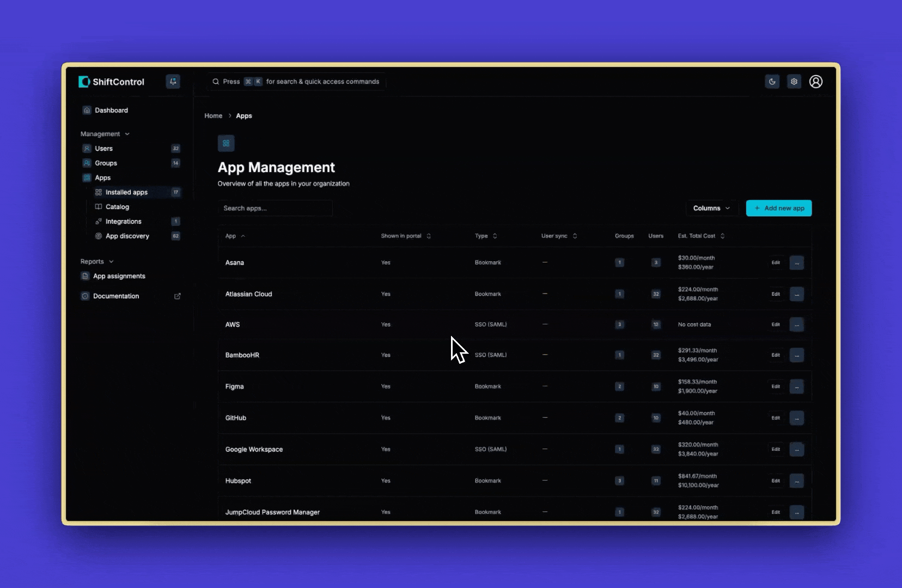Navigate to Home breadcrumb link

point(213,116)
